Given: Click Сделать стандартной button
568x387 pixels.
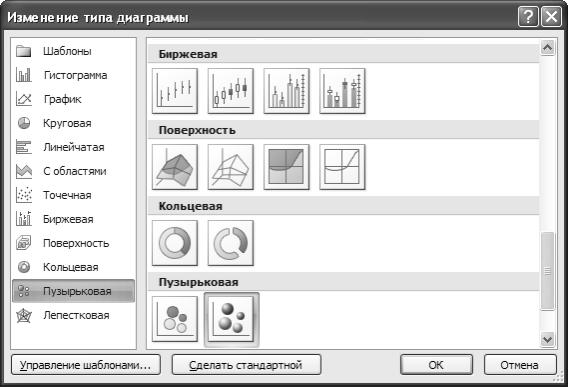Looking at the screenshot, I should 246,365.
